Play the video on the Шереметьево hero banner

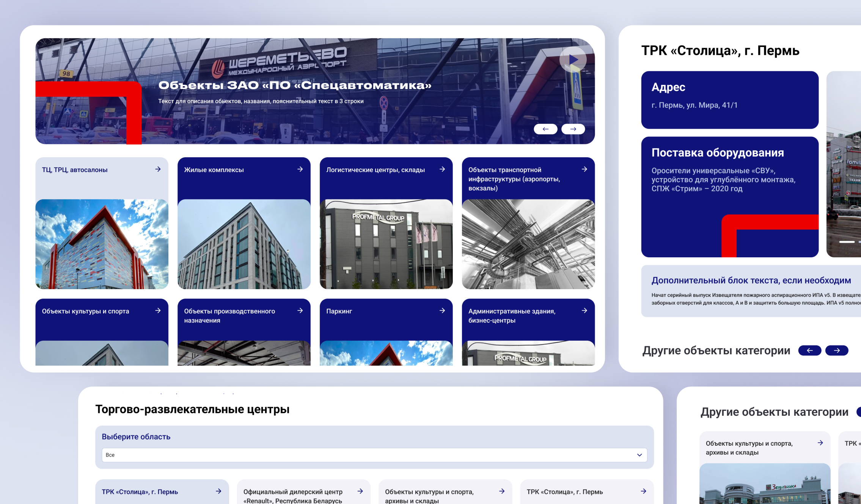point(573,59)
